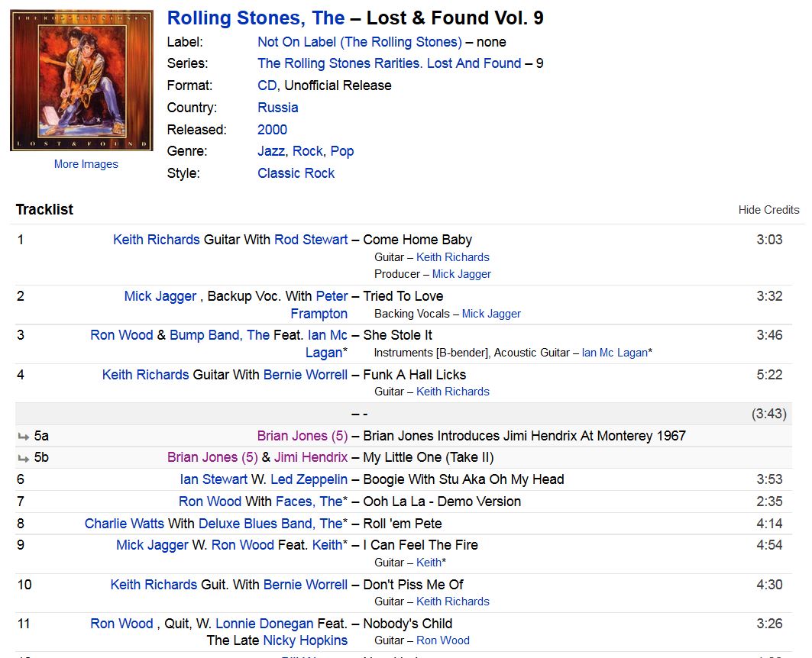Open Rod Stewart artist link on track 1
Screen dimensions: 812x658
(311, 240)
